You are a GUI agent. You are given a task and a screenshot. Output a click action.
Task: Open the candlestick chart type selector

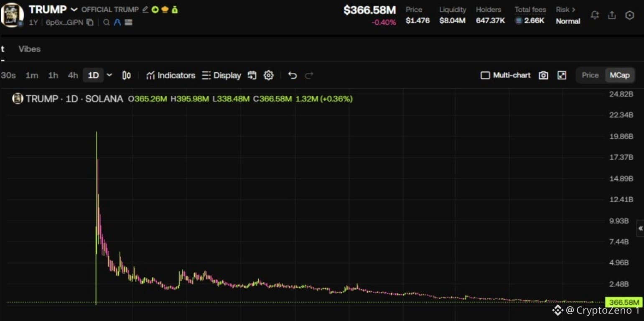[127, 75]
